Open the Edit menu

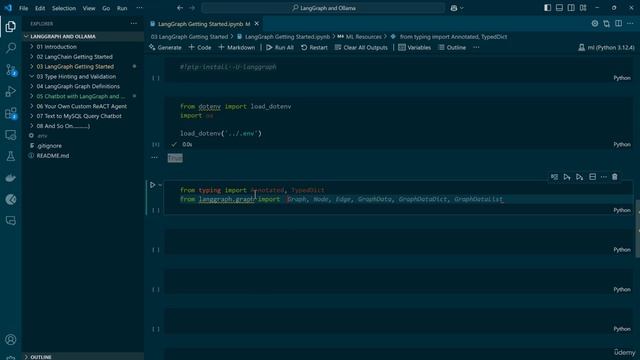40,8
